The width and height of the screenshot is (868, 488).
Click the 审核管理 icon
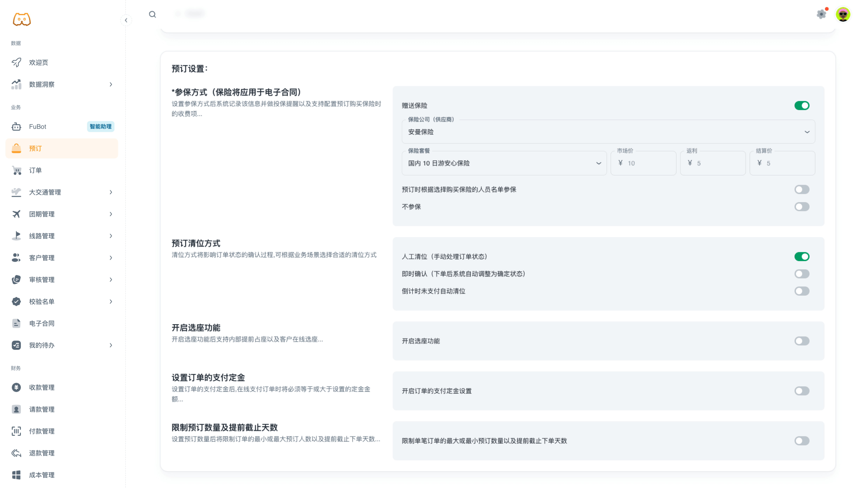click(16, 280)
